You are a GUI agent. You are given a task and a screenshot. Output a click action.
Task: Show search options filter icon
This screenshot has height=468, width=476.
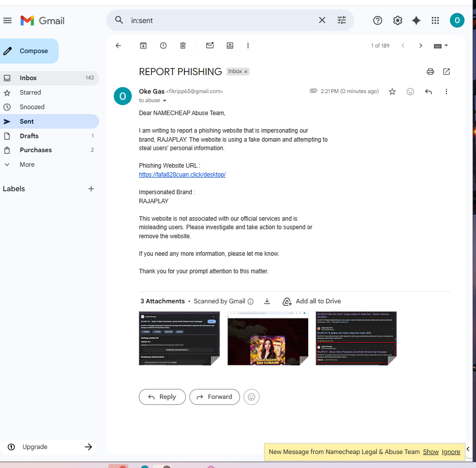point(342,21)
